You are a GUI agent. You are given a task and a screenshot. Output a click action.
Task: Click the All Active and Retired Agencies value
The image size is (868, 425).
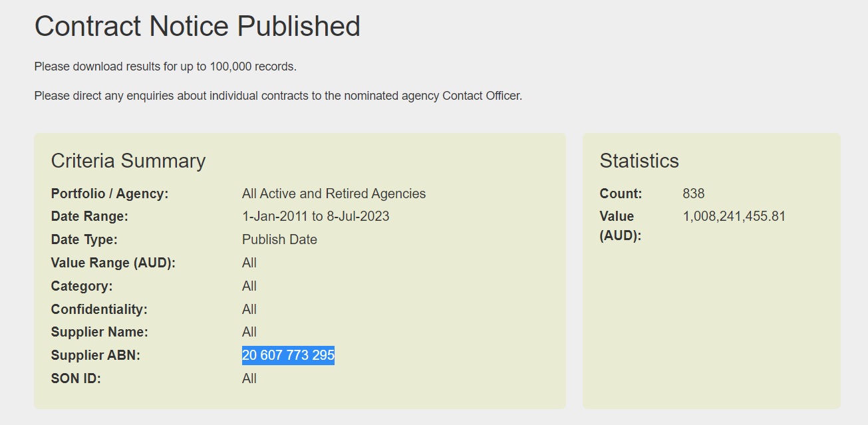(334, 194)
